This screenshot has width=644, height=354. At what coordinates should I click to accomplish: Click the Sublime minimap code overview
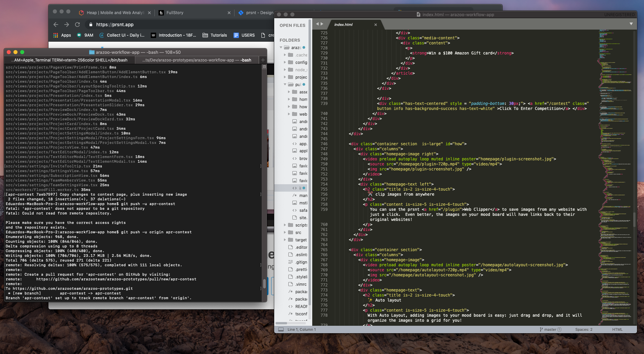point(614,178)
